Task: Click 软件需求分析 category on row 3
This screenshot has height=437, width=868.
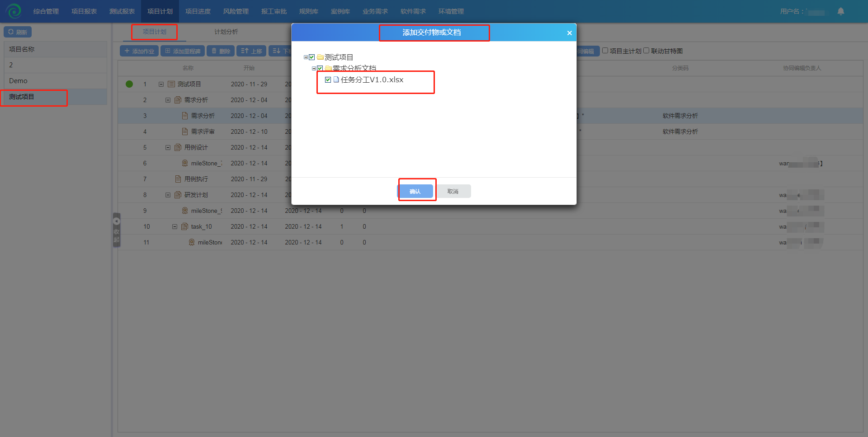Action: 680,116
